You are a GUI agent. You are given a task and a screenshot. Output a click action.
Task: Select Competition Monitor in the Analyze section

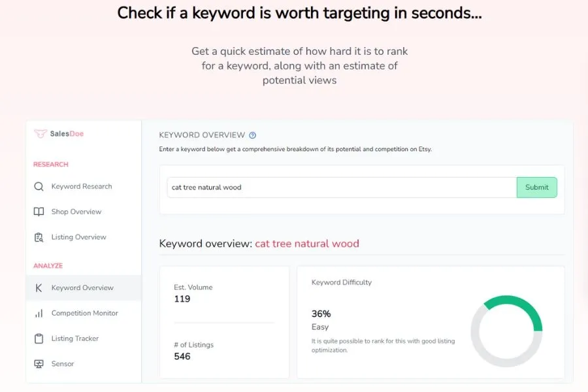pyautogui.click(x=85, y=313)
